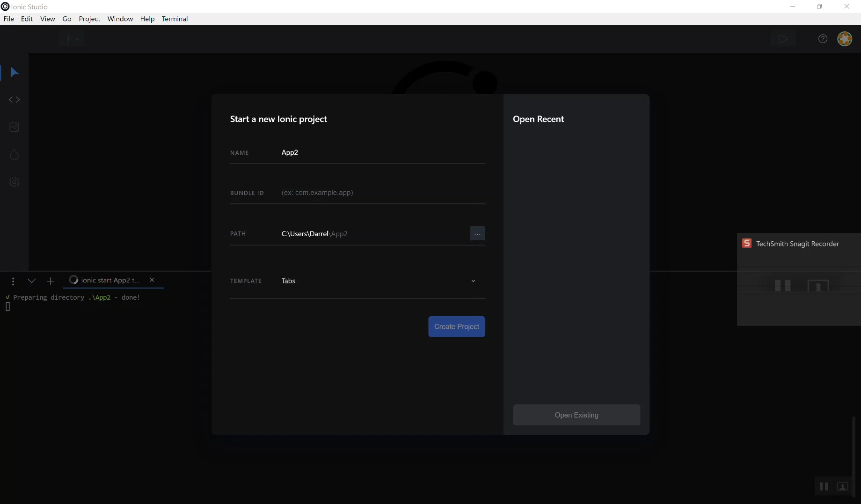Click the Help question mark icon
This screenshot has width=861, height=504.
823,39
